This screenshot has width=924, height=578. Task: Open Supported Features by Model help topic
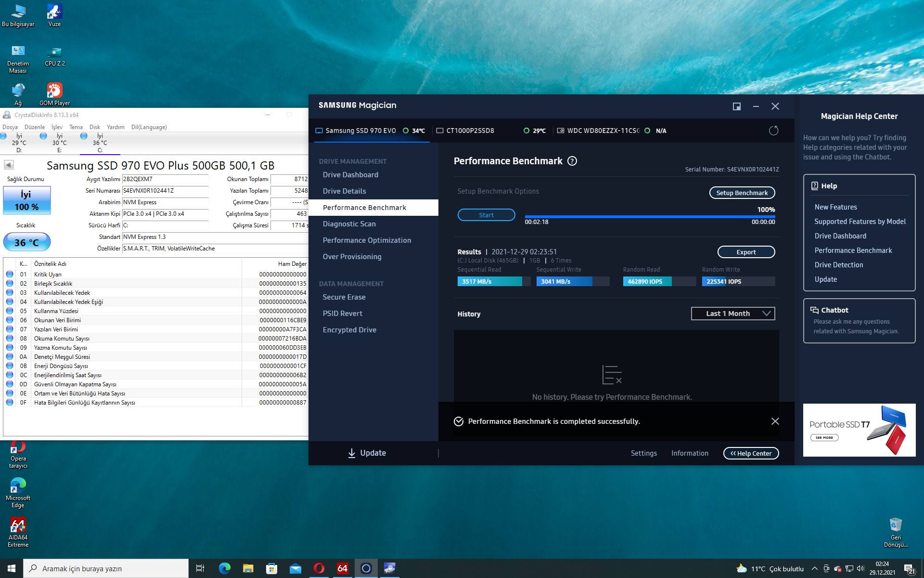coord(860,222)
